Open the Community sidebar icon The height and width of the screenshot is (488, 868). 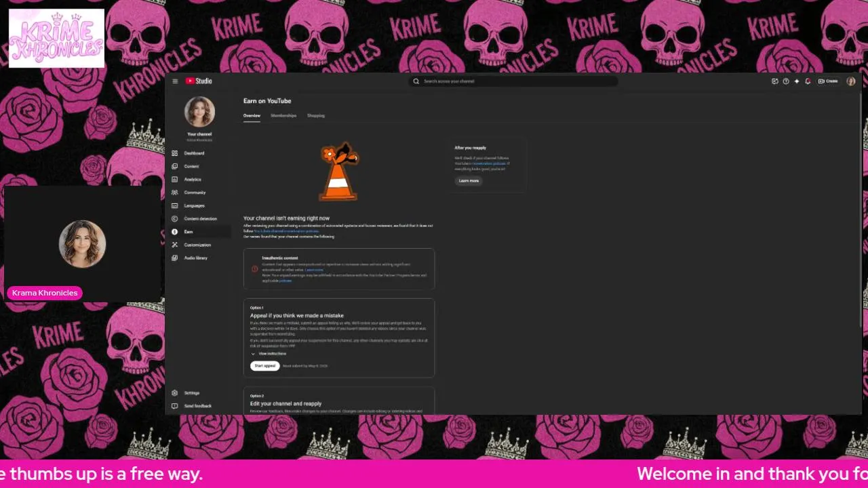[175, 192]
